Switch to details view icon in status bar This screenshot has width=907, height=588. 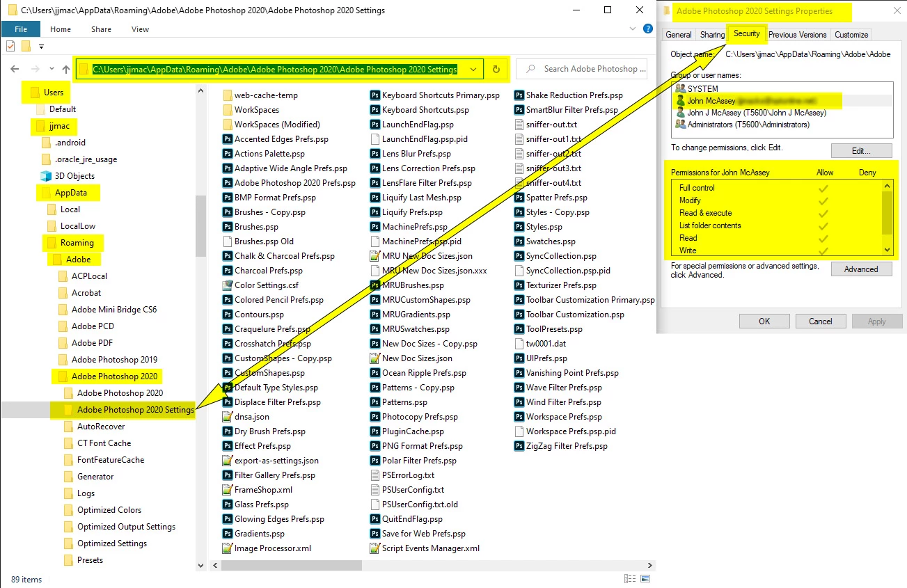coord(630,579)
